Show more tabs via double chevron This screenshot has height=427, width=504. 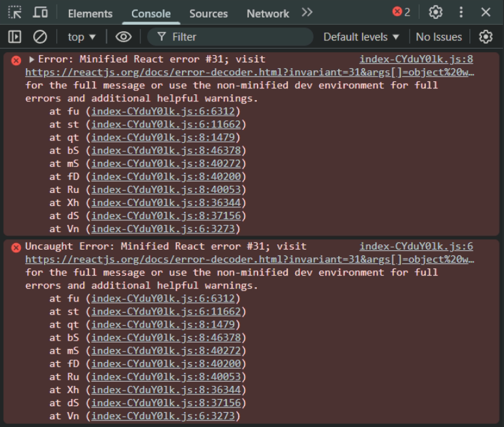pos(307,12)
